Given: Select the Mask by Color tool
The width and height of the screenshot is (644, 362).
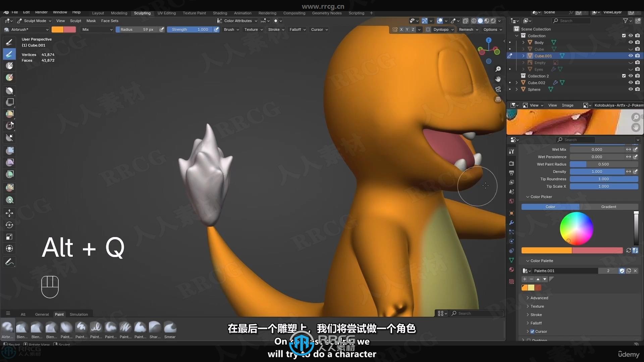Looking at the screenshot, I should [9, 200].
